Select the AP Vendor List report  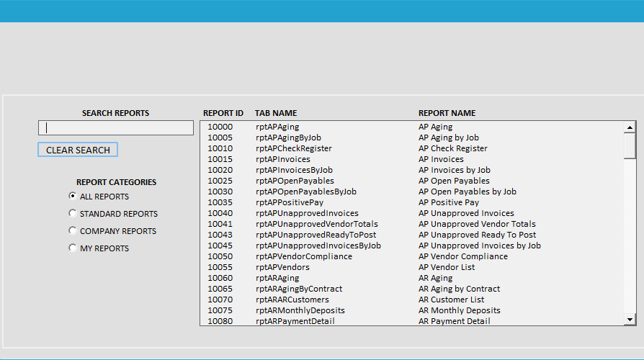(447, 267)
